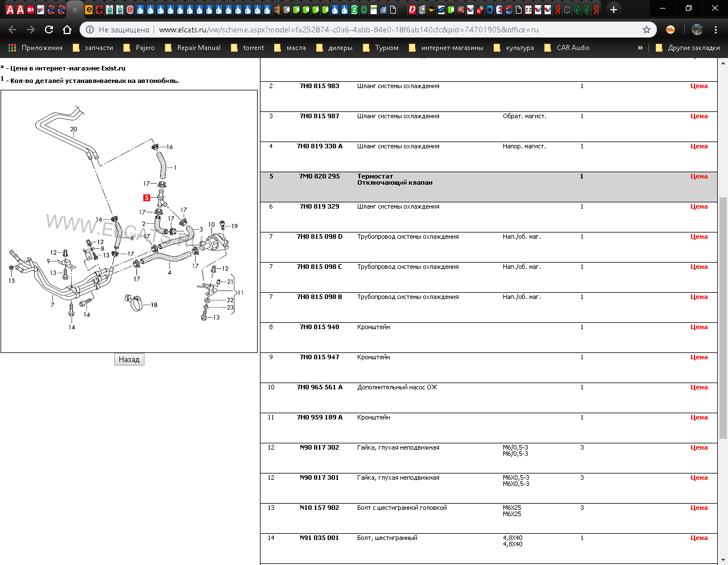The image size is (728, 565).
Task: Click callout number 20 in the diagram
Action: click(x=73, y=129)
